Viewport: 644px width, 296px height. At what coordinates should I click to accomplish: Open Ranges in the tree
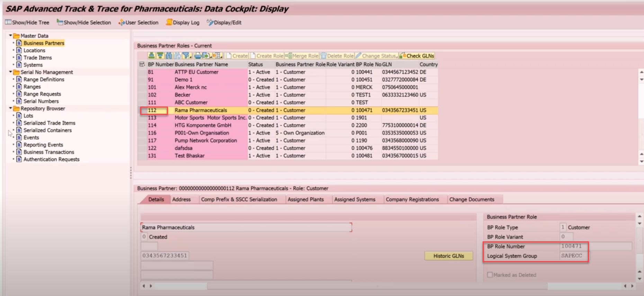tap(32, 87)
